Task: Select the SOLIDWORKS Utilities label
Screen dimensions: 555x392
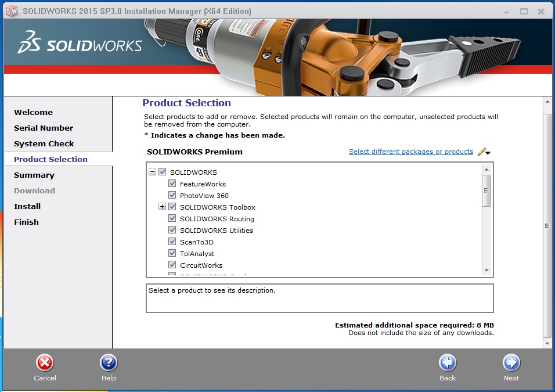Action: pyautogui.click(x=217, y=231)
